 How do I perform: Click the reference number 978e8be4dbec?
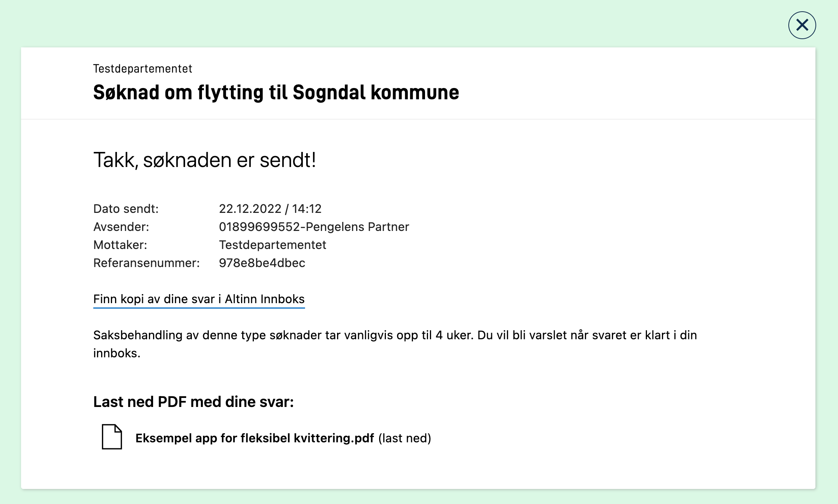(262, 263)
